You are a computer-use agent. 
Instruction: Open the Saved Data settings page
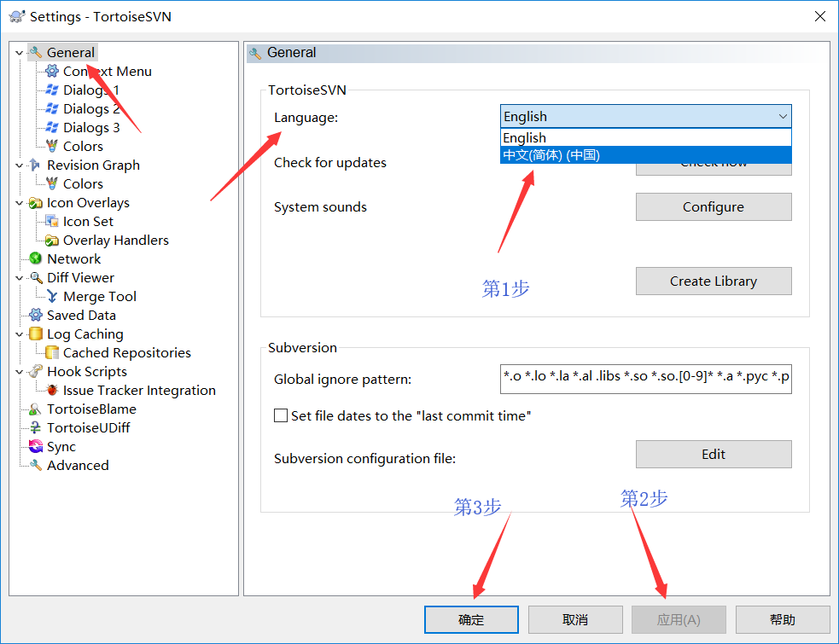81,315
